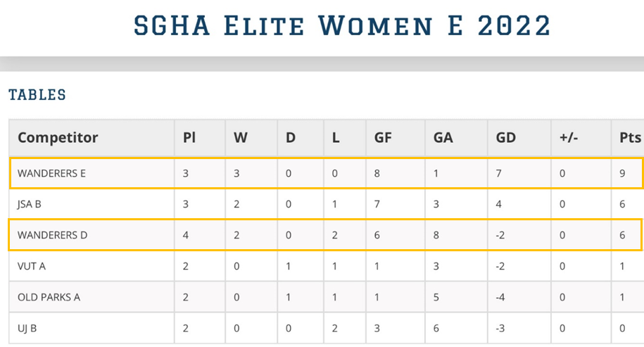Click the D column header
644x347 pixels.
(291, 137)
